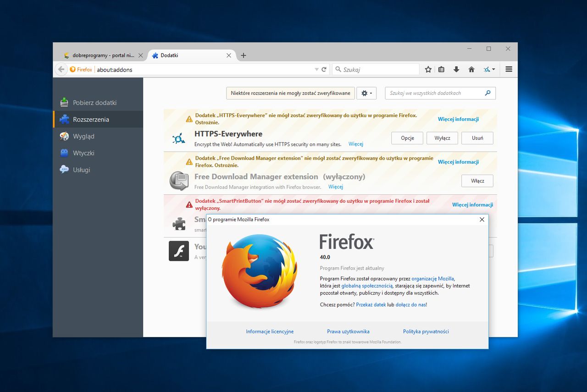This screenshot has height=392, width=587.
Task: Focus the about:addons address field
Action: tap(205, 70)
